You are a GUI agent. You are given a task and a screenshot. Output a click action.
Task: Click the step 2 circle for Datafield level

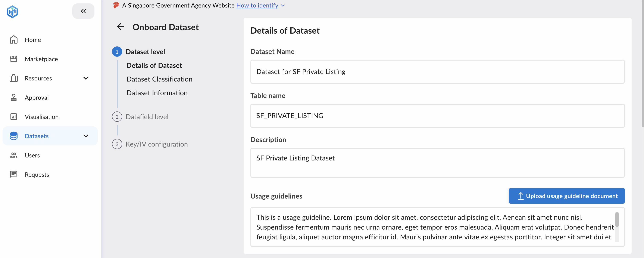pyautogui.click(x=117, y=117)
